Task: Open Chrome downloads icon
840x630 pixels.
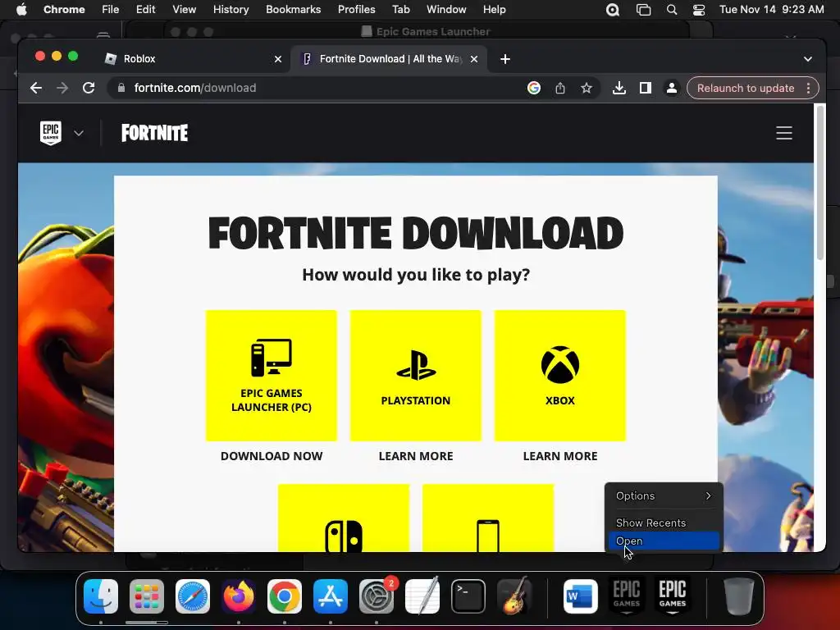Action: click(619, 88)
